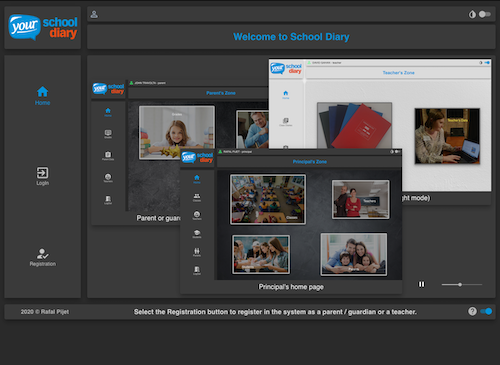The height and width of the screenshot is (365, 500).
Task: Click the light mode slide caption
Action: click(x=416, y=198)
